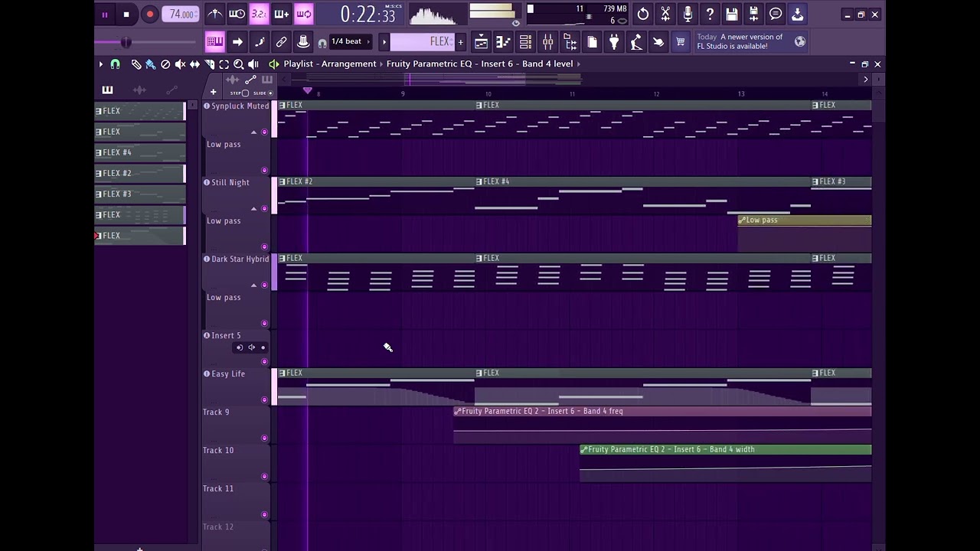The image size is (980, 551).
Task: Show pattern clips tab with piano icon
Action: click(x=107, y=90)
